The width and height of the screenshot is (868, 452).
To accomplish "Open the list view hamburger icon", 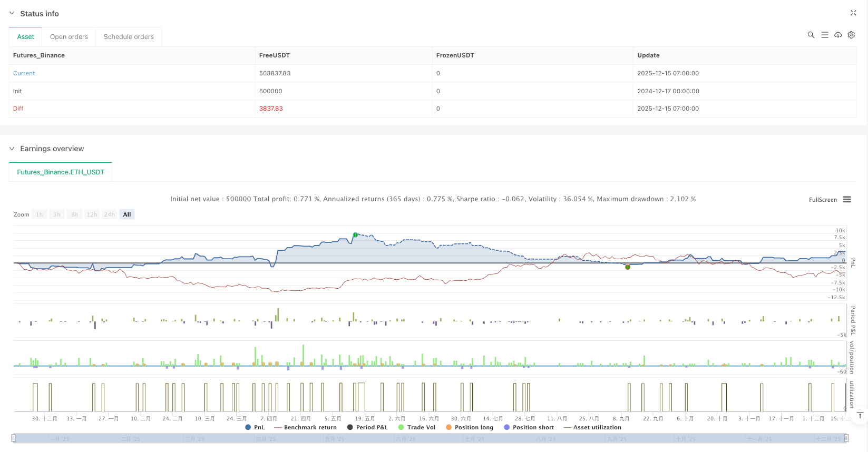I will coord(825,35).
